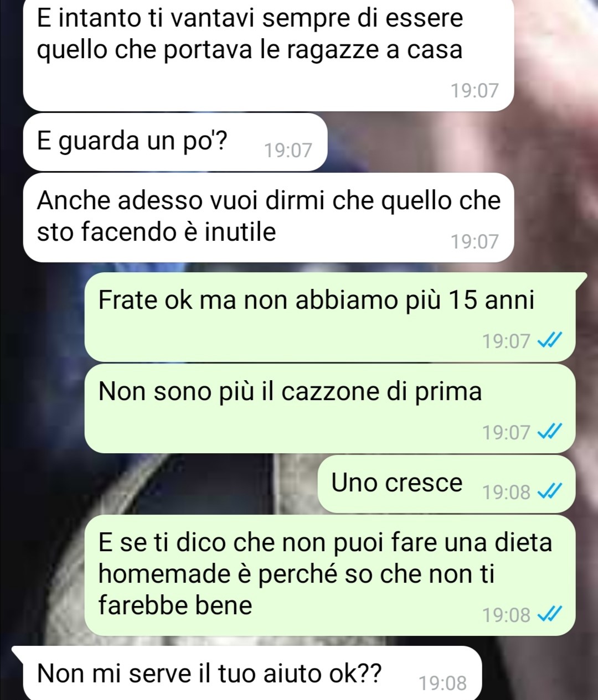Tap the 19:07 timestamp on the 'Frate ok' message
Image resolution: width=598 pixels, height=700 pixels.
[506, 341]
